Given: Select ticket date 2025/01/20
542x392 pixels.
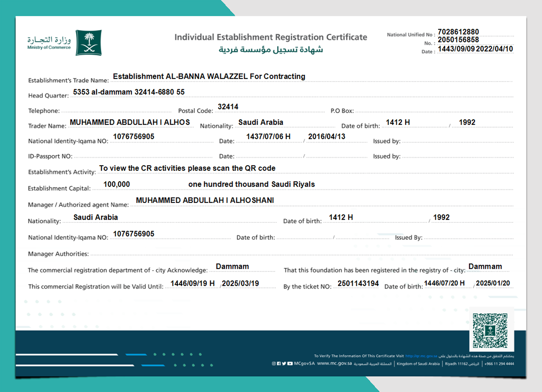Looking at the screenshot, I should click(x=493, y=283).
